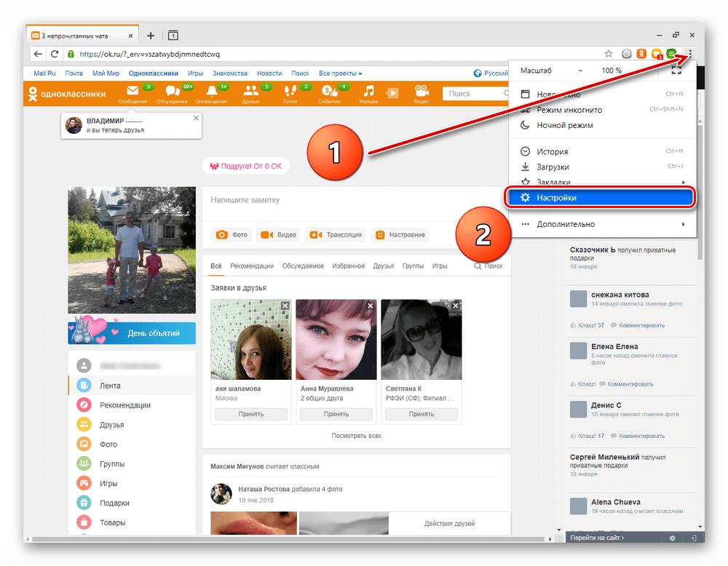Click the Оповещения notifications bell

coord(212,92)
